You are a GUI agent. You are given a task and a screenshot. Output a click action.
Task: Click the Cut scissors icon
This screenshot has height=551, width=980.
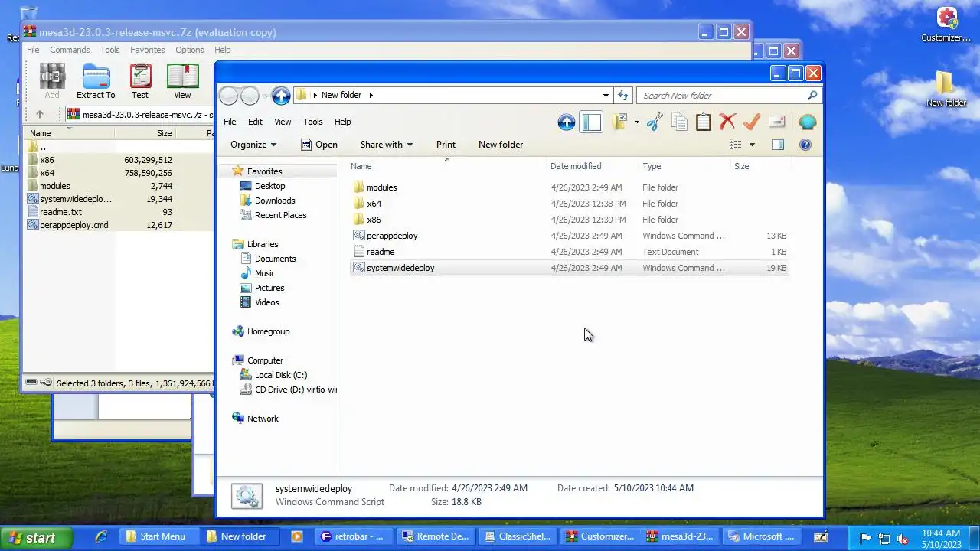pyautogui.click(x=655, y=122)
